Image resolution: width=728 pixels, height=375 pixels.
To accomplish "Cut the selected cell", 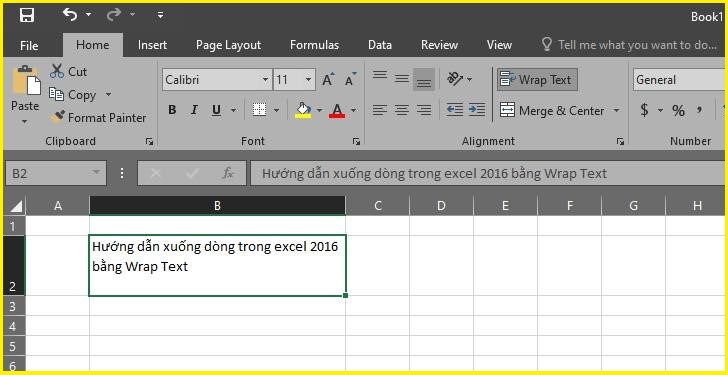I will (69, 71).
